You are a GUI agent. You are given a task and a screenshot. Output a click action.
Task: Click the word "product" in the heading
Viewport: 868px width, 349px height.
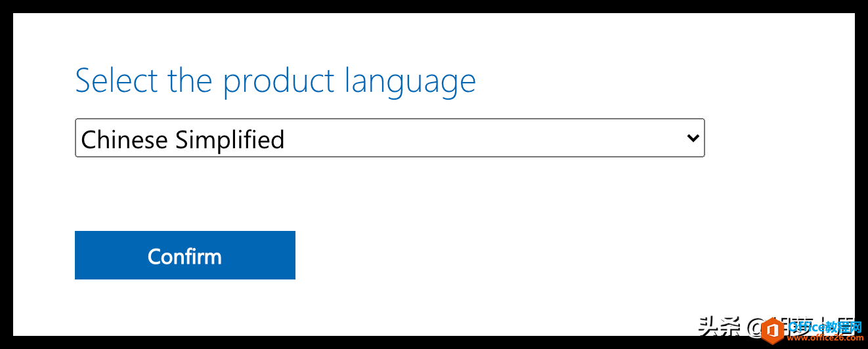point(280,83)
